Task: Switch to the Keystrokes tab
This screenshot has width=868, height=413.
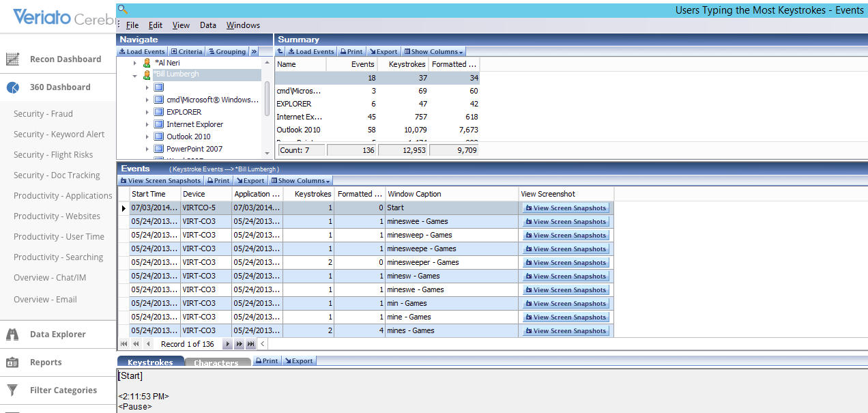Action: 151,362
